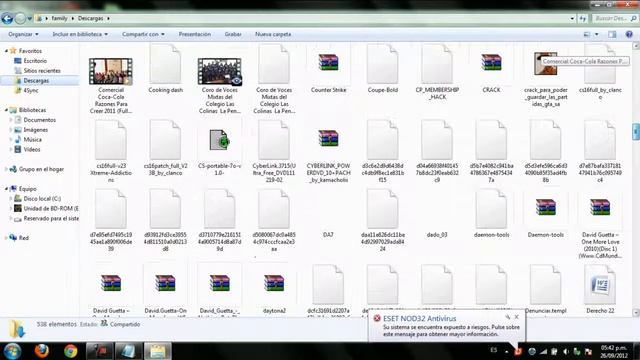The image size is (640, 360).
Task: Select the crack_para_poder_guardar image file
Action: (x=546, y=64)
